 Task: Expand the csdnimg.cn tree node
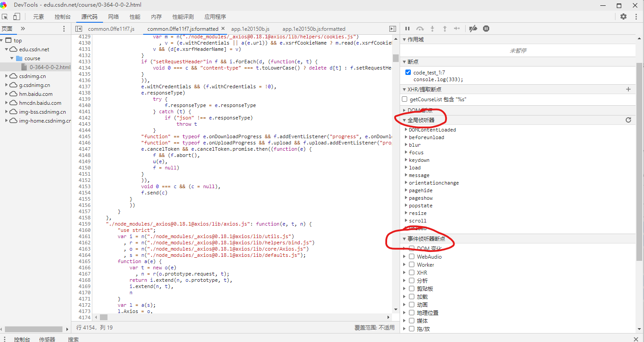[x=7, y=76]
